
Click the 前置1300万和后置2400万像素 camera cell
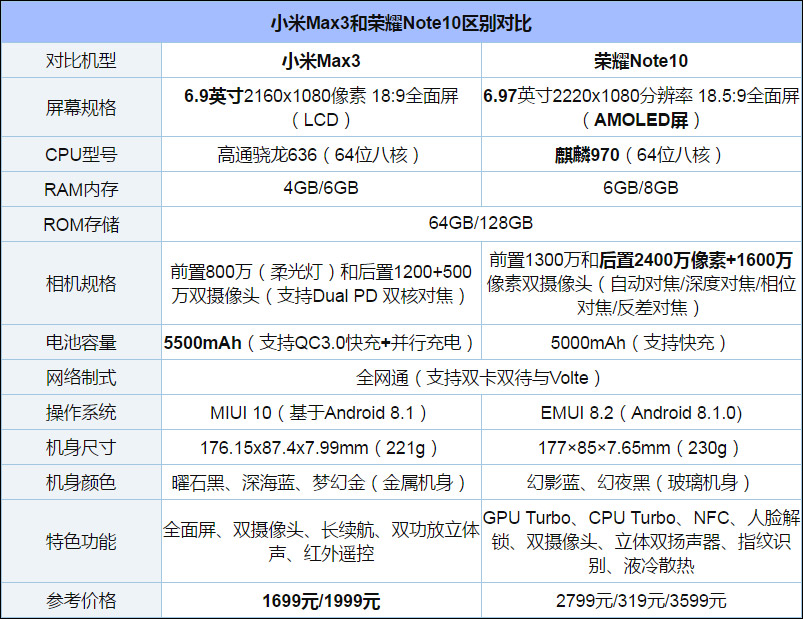641,284
